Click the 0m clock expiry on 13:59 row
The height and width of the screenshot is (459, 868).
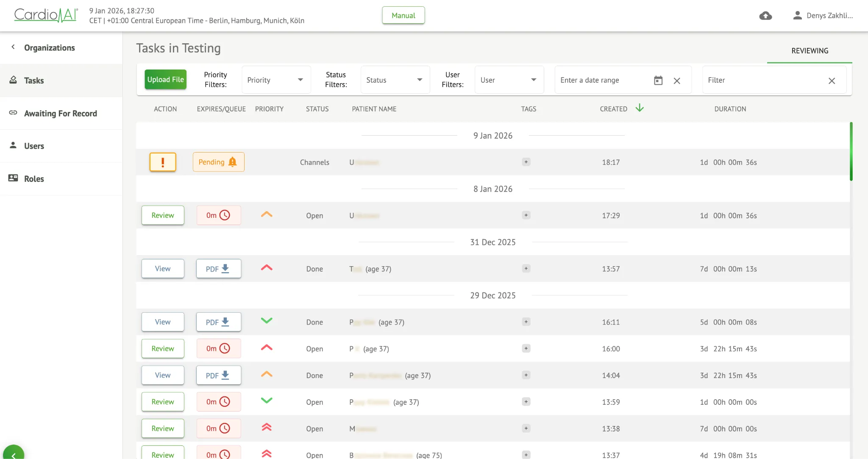click(219, 402)
